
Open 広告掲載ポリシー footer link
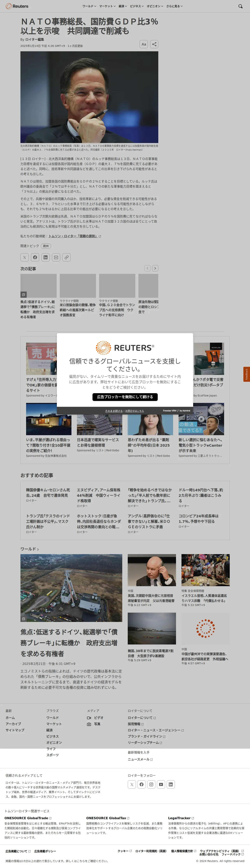pyautogui.click(x=45, y=851)
